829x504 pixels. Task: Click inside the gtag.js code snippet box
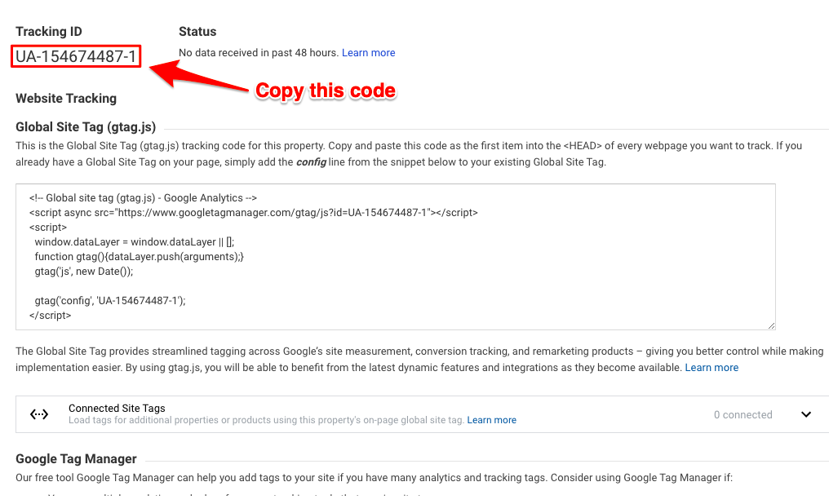point(396,257)
